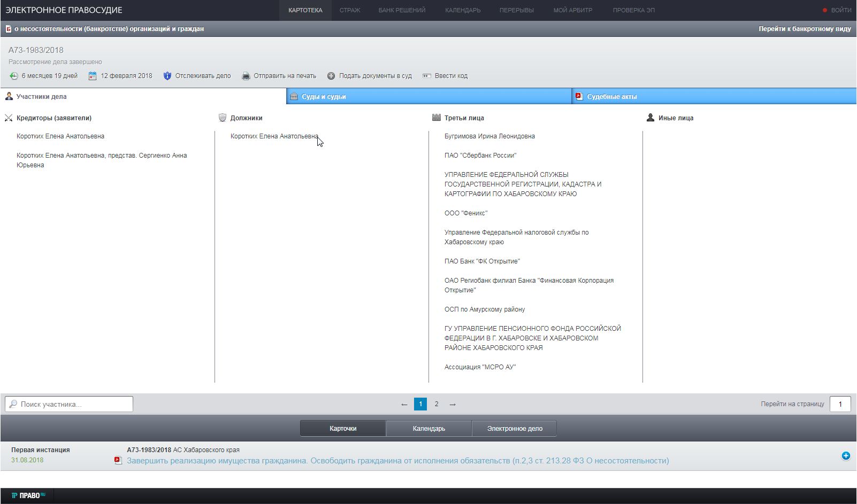Screen dimensions: 857x504
Task: Click the PDF icon beside the court ruling
Action: pos(118,461)
